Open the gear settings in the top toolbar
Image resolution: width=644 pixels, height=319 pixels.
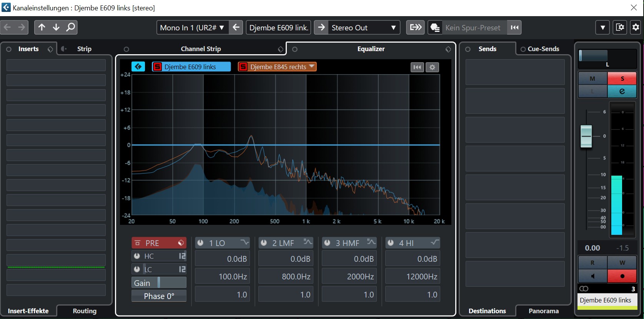(636, 27)
